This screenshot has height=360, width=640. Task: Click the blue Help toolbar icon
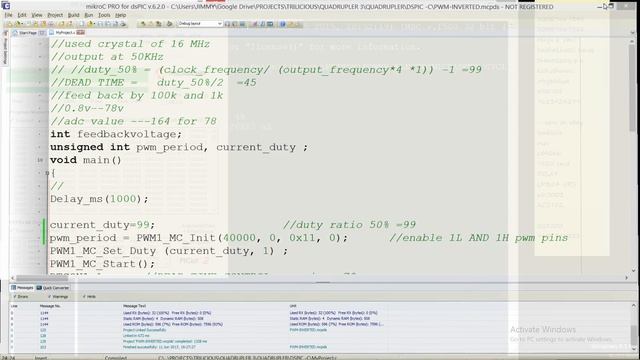(x=282, y=24)
